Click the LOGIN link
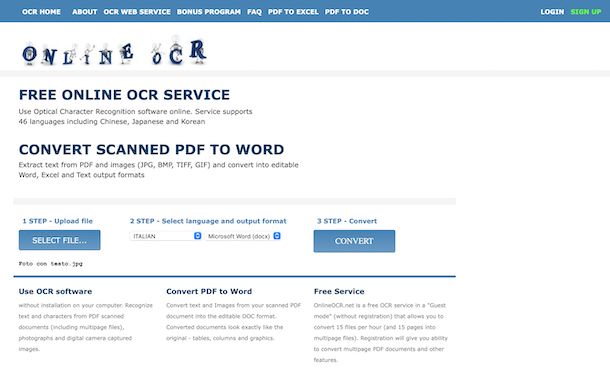The image size is (610, 375). (x=552, y=12)
